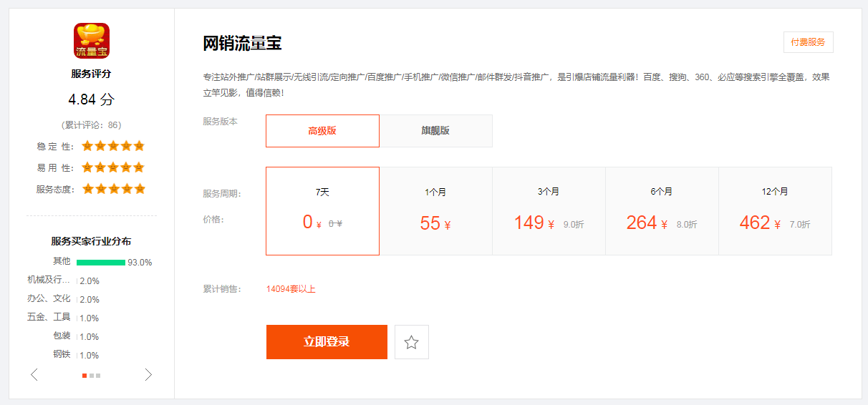
Task: Click the star favorite icon button
Action: coord(412,342)
